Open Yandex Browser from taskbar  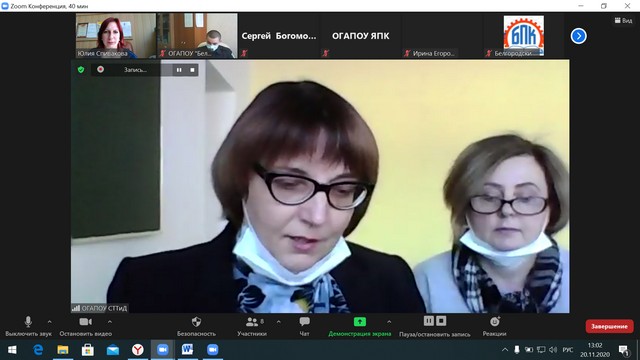click(138, 350)
